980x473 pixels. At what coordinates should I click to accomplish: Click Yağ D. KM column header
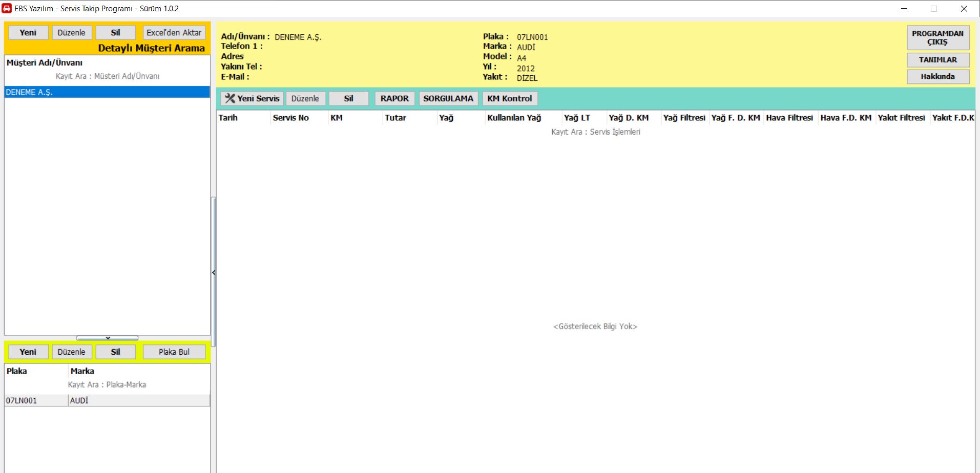tap(634, 118)
